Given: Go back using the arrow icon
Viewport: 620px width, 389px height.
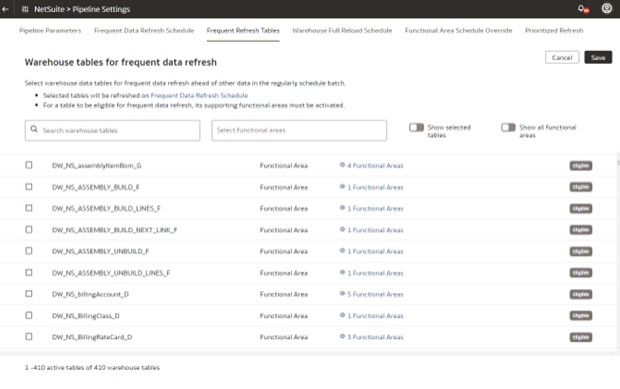Looking at the screenshot, I should click(x=5, y=9).
